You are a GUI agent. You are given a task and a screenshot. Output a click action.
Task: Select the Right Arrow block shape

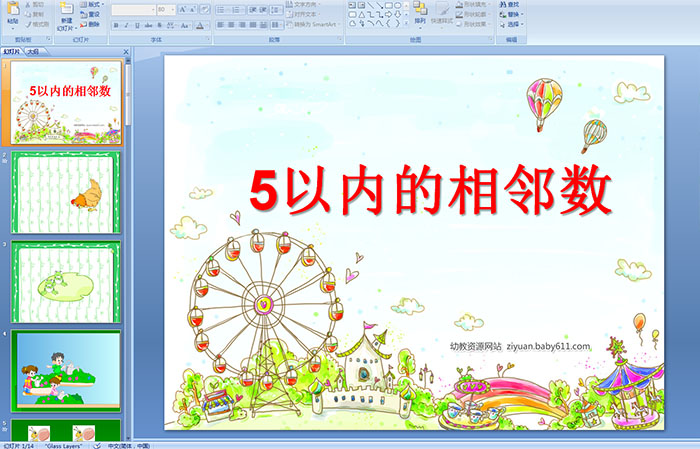pyautogui.click(x=388, y=14)
